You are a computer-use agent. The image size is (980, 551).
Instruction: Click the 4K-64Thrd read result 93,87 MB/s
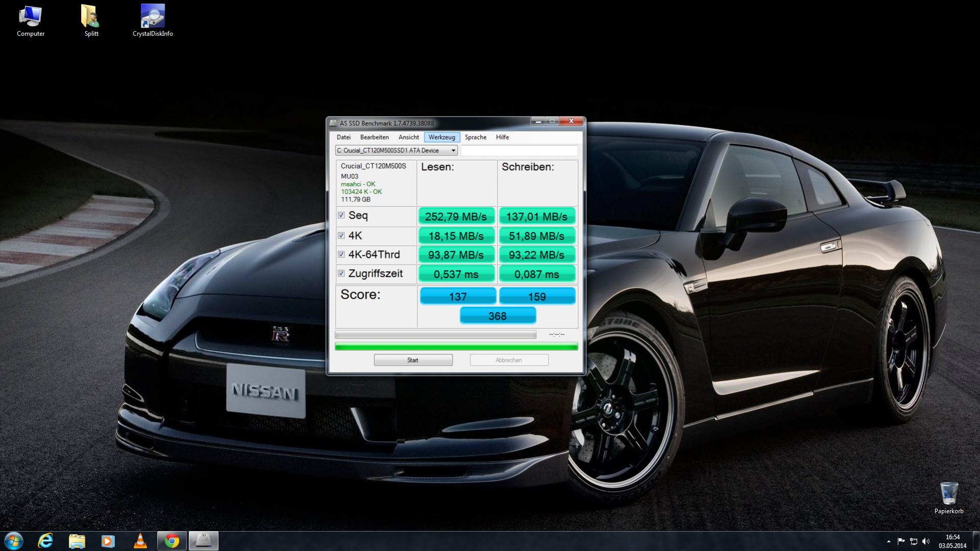[x=456, y=255]
